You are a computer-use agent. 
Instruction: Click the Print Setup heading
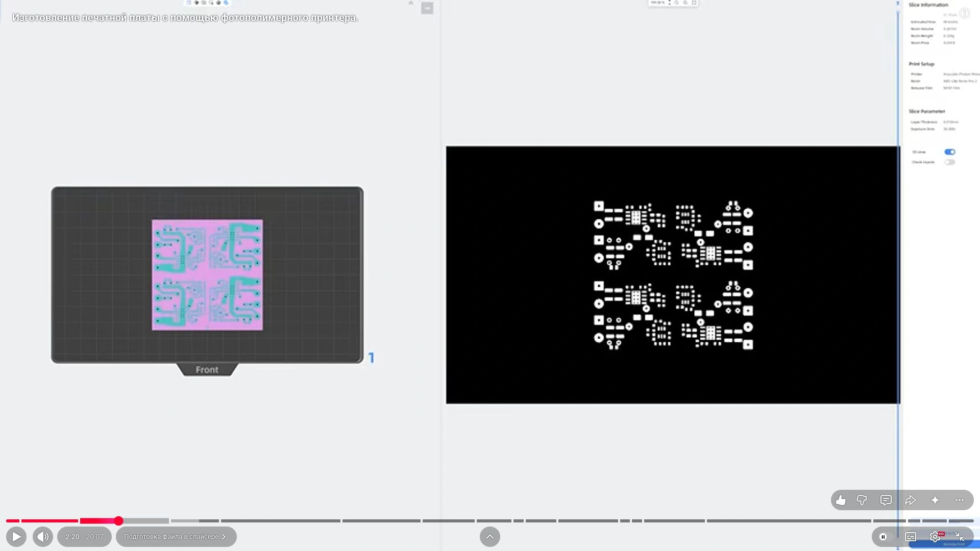point(921,64)
